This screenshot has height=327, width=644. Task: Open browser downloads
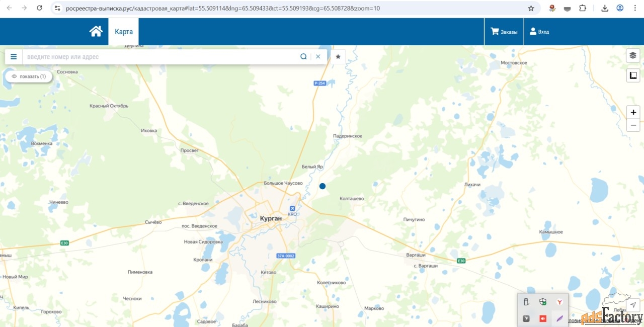[605, 8]
